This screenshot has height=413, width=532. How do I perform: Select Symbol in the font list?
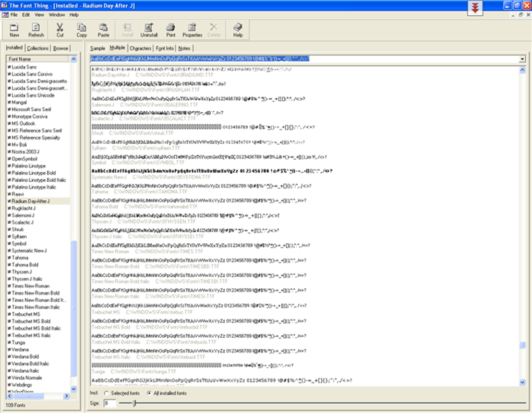[19, 243]
